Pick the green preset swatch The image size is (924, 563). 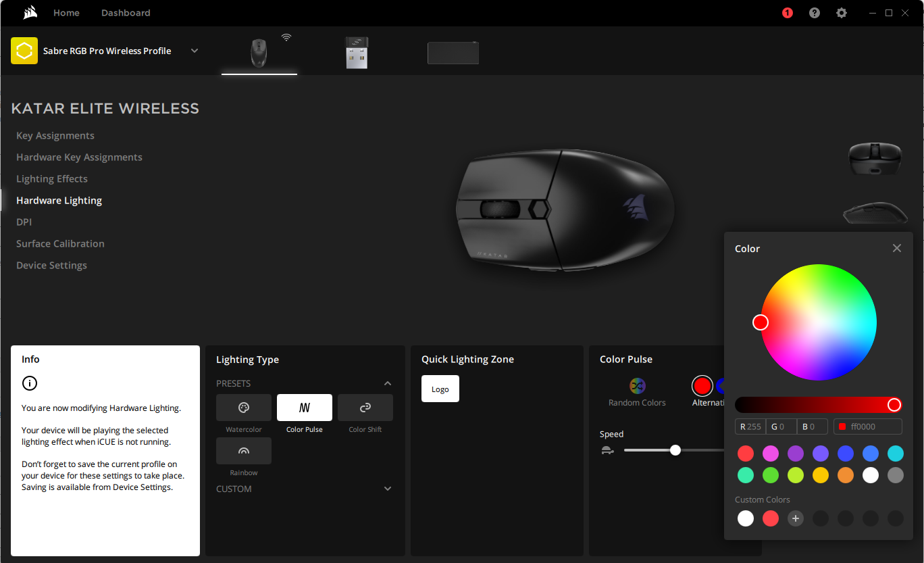tap(771, 475)
